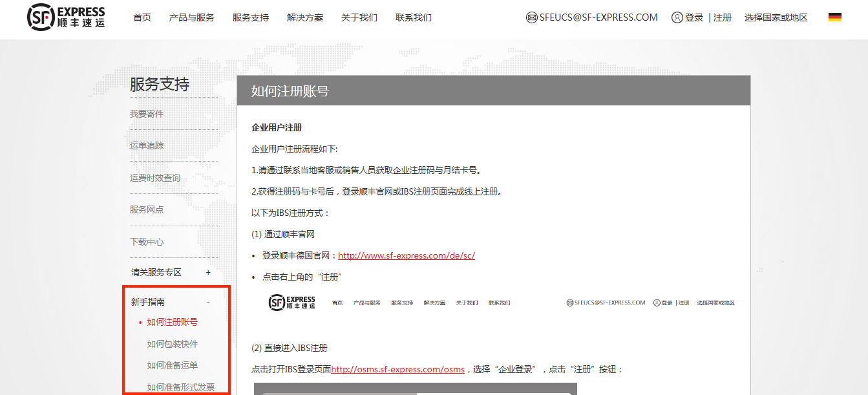
Task: Open the 产品与服务 menu
Action: pos(192,17)
